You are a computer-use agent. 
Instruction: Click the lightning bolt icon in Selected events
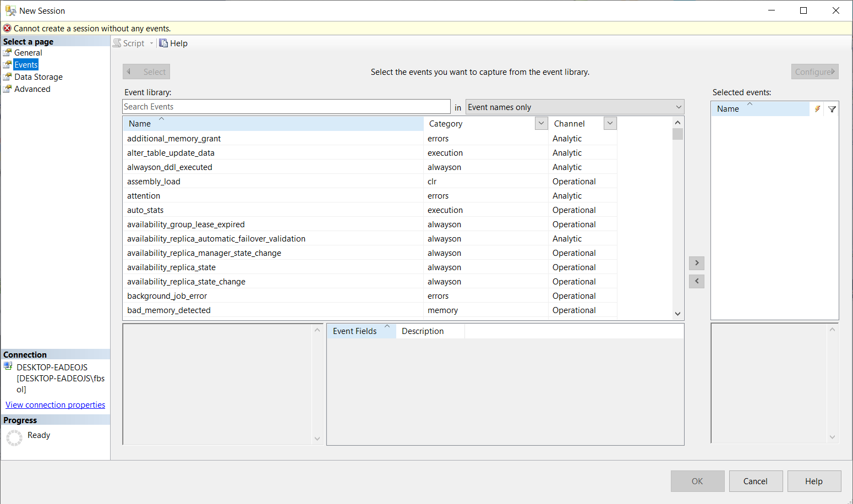tap(817, 109)
